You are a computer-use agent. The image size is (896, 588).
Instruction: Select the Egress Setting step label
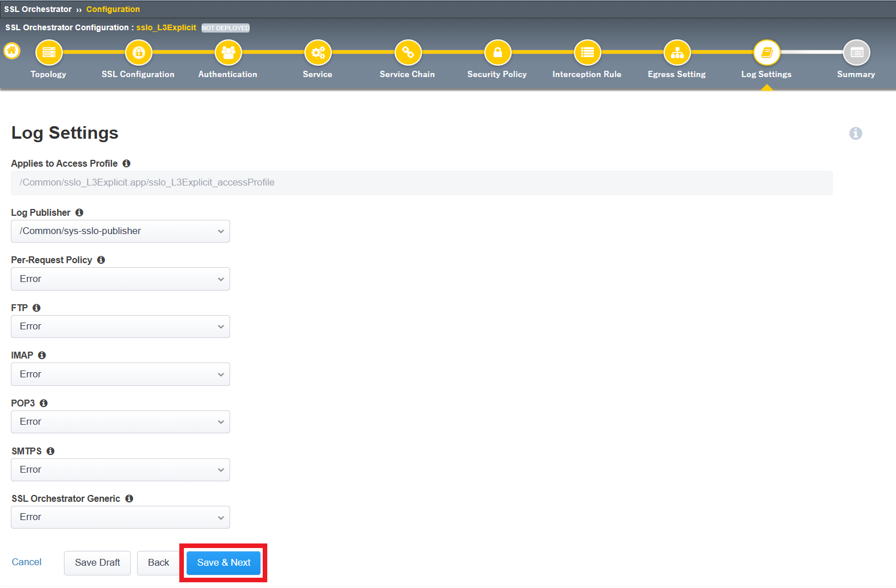pyautogui.click(x=677, y=74)
